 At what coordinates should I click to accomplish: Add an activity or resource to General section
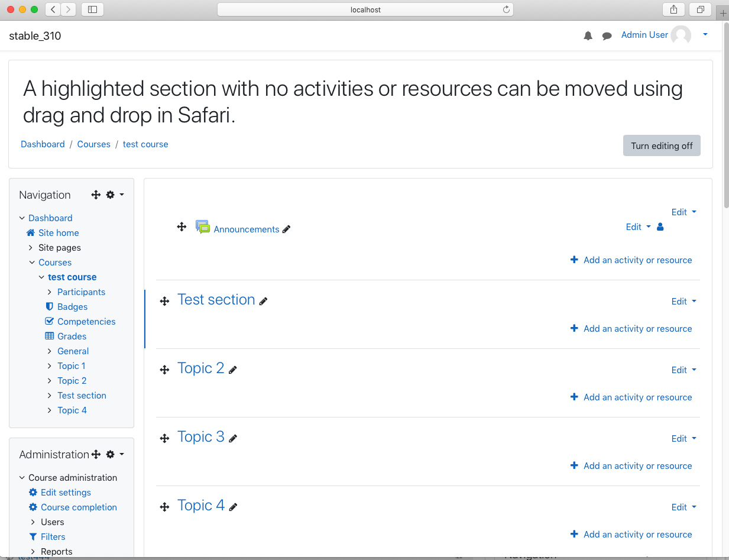click(x=631, y=260)
